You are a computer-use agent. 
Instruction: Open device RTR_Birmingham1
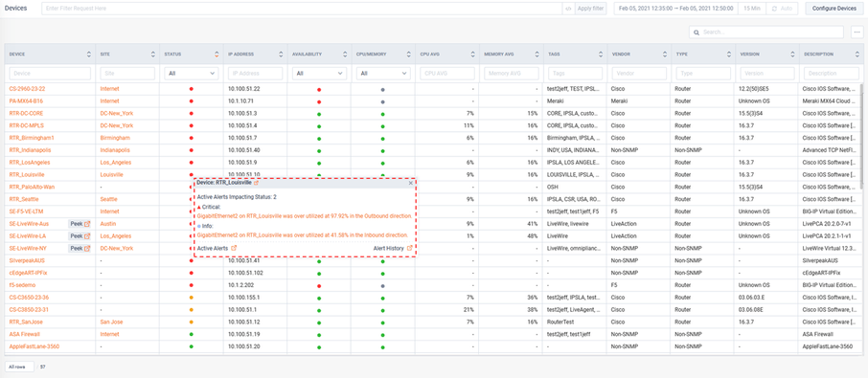click(x=32, y=138)
